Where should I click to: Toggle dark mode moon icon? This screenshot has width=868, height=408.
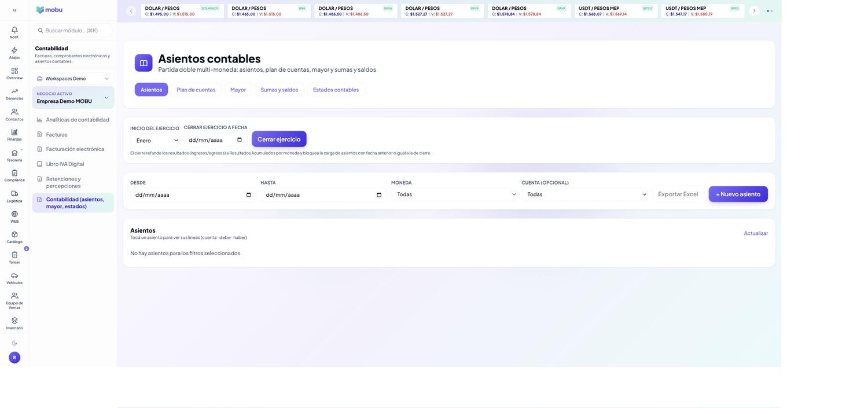pyautogui.click(x=14, y=343)
